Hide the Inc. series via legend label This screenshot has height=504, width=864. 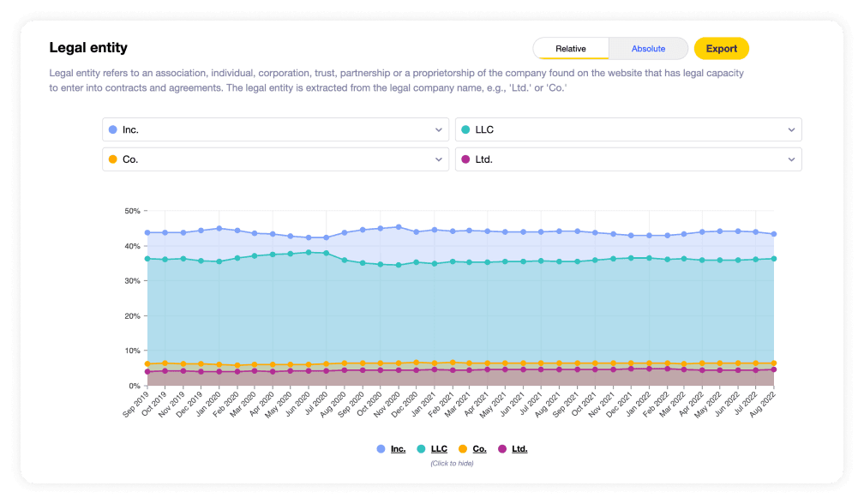point(398,449)
